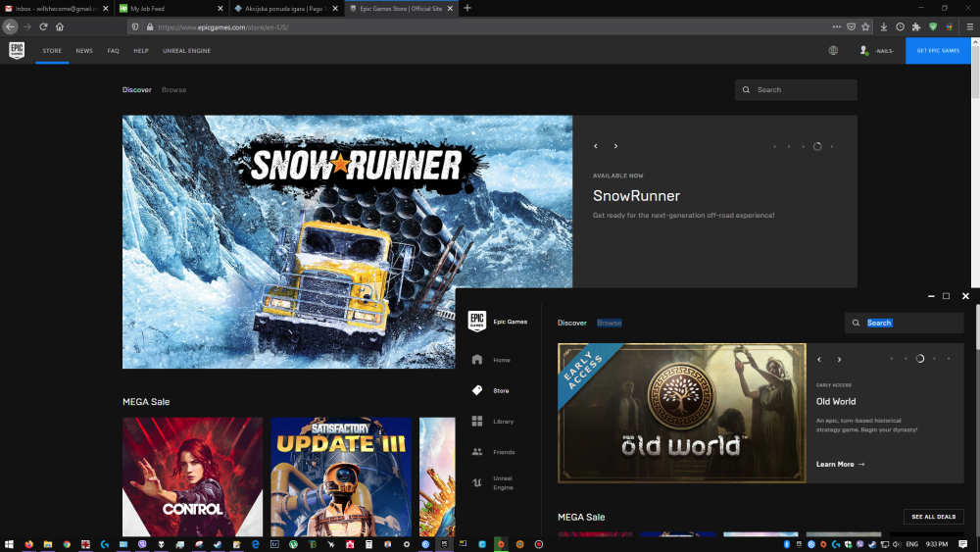Click the volume speaker icon in tray

[898, 544]
